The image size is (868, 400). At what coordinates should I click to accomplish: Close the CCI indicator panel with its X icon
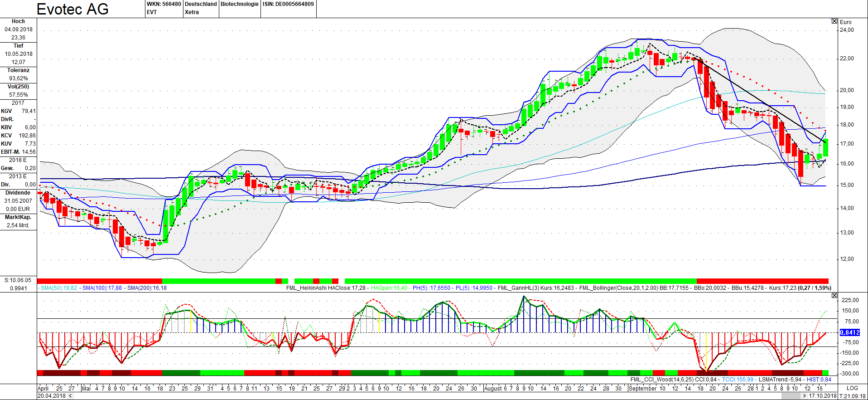[834, 296]
